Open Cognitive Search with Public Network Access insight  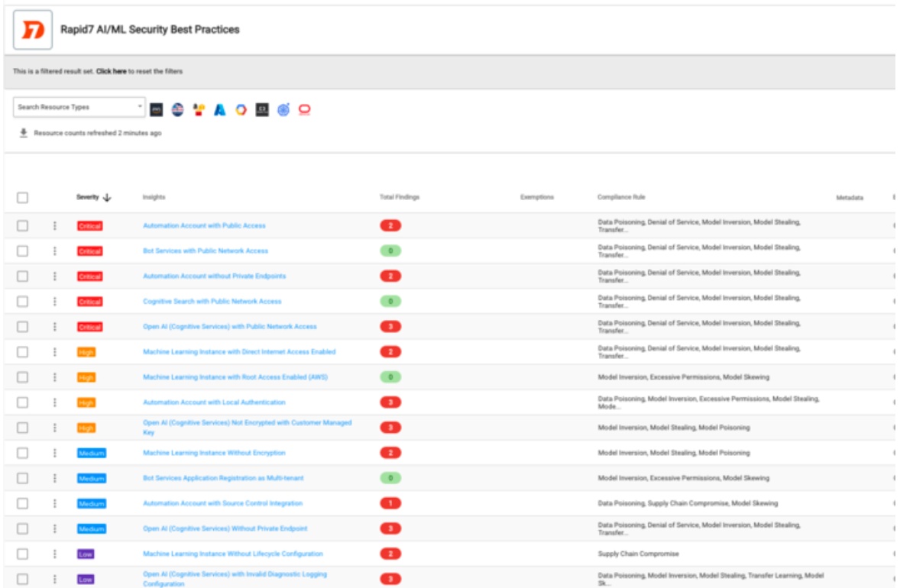(212, 302)
